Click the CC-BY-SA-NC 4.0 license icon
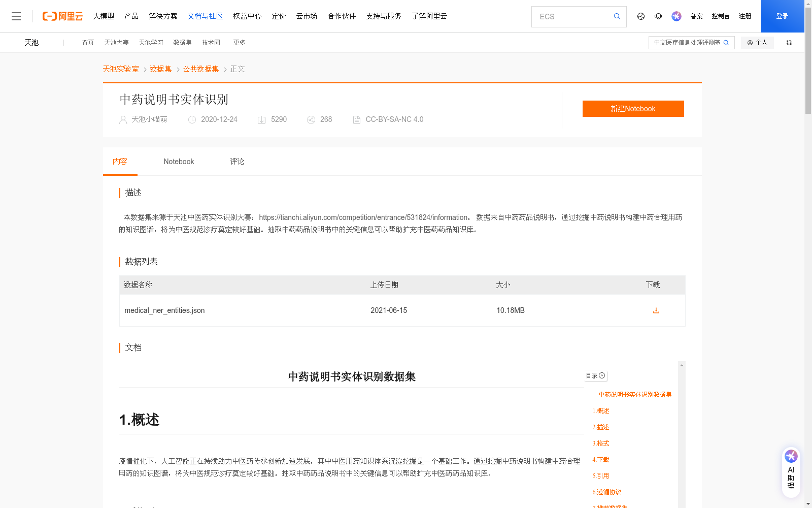 pyautogui.click(x=357, y=120)
